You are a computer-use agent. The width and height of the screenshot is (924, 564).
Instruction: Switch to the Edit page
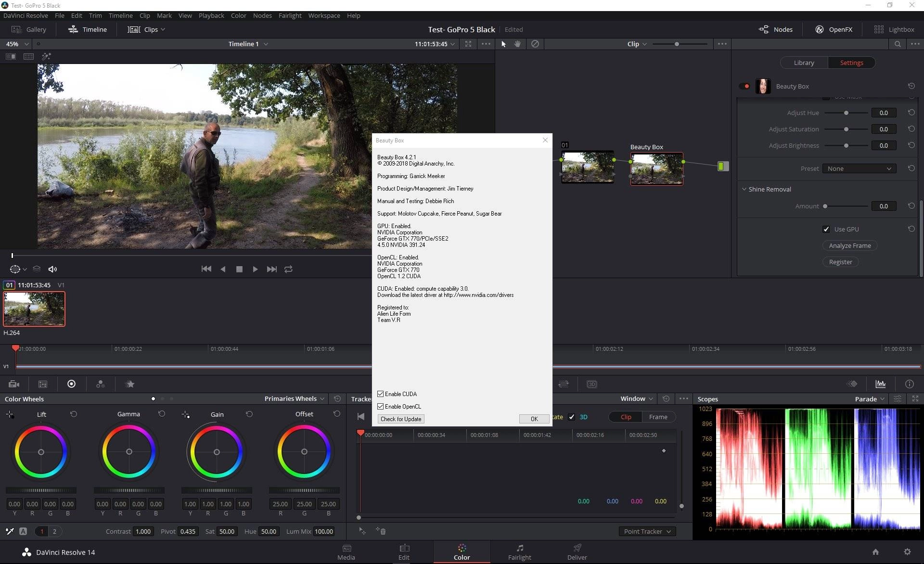click(404, 552)
